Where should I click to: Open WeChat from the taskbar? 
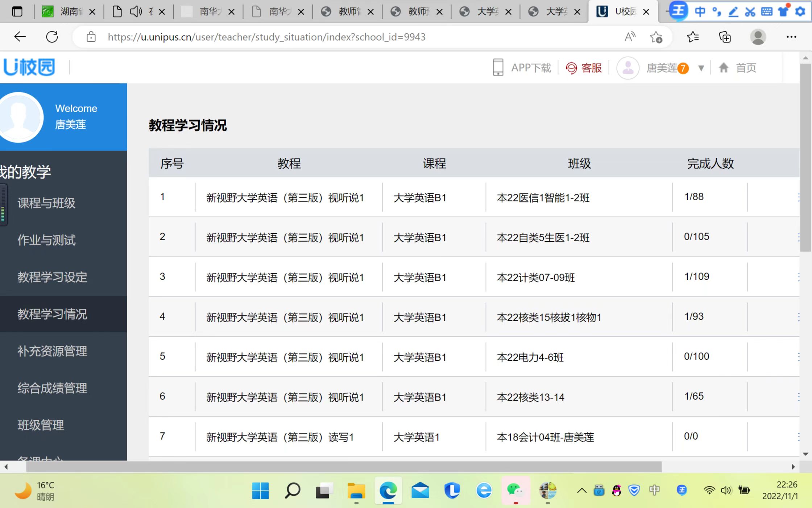pyautogui.click(x=515, y=491)
